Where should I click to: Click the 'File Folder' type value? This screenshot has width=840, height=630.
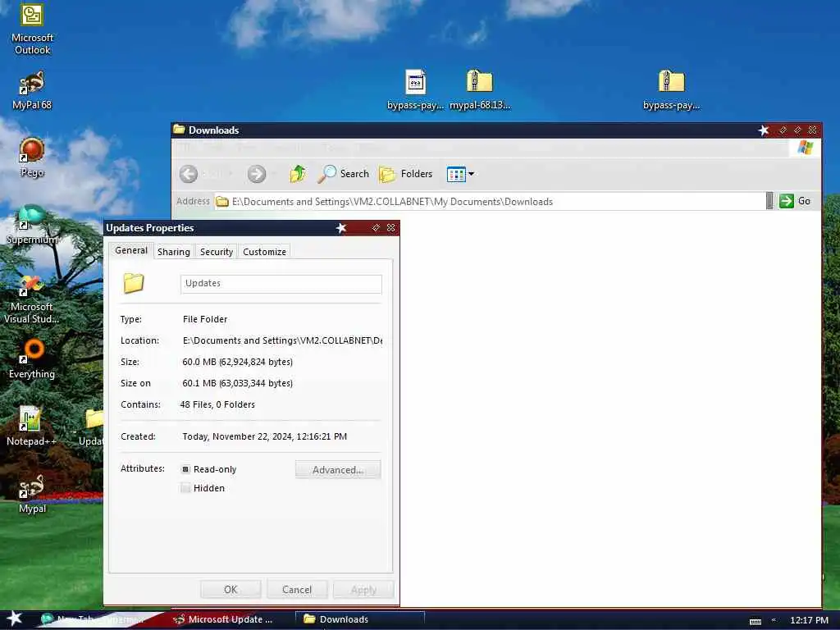click(x=204, y=319)
